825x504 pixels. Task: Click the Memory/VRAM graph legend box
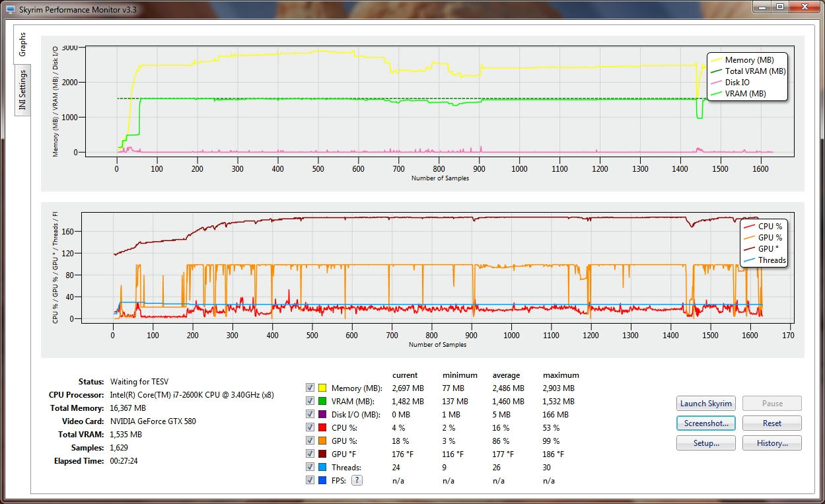click(747, 77)
